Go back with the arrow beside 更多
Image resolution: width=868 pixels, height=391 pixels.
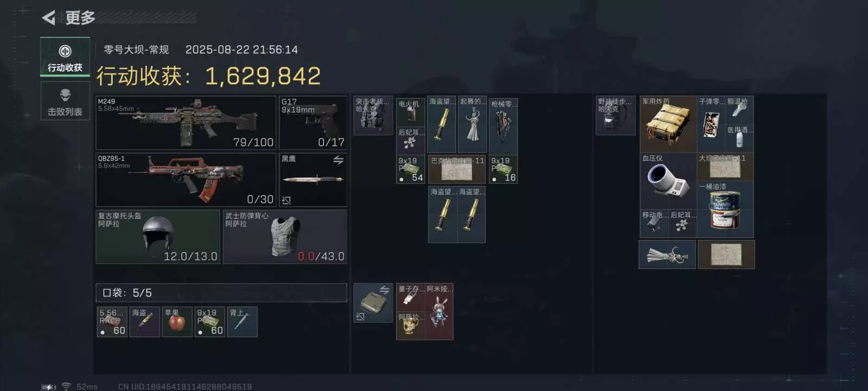coord(49,18)
